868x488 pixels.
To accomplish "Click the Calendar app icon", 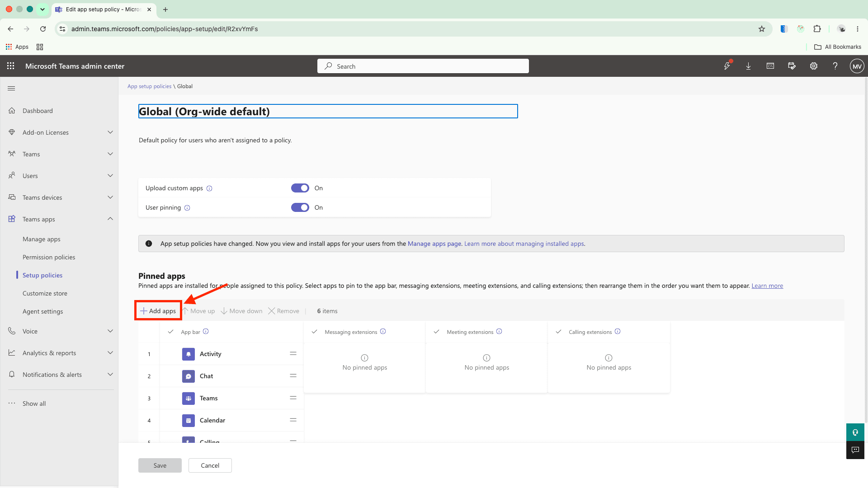I will (x=189, y=421).
